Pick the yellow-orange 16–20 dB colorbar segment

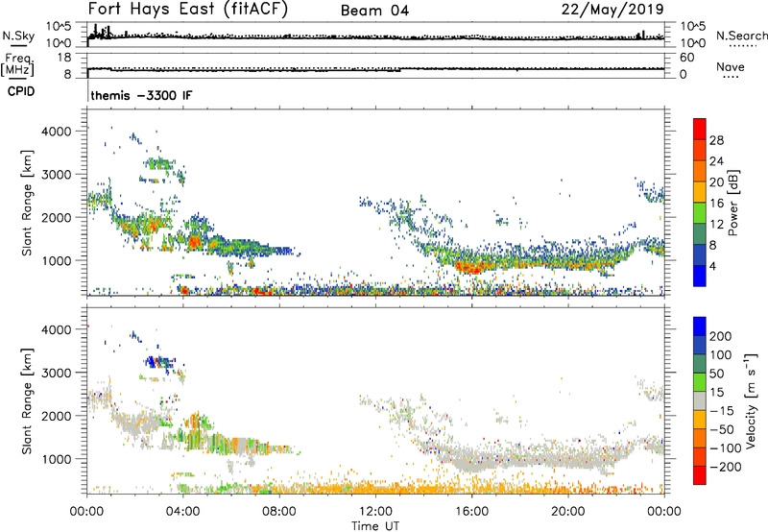[700, 192]
